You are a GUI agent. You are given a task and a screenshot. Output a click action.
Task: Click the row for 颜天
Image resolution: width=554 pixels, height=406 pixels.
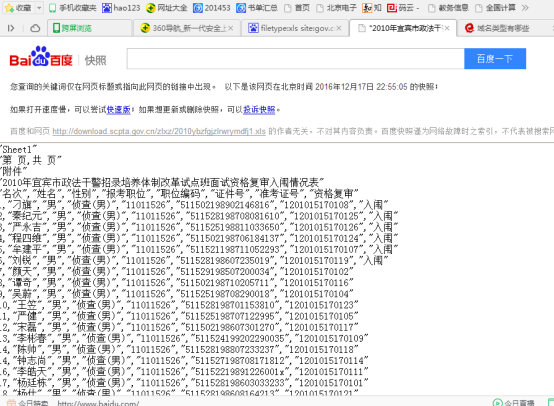177,271
